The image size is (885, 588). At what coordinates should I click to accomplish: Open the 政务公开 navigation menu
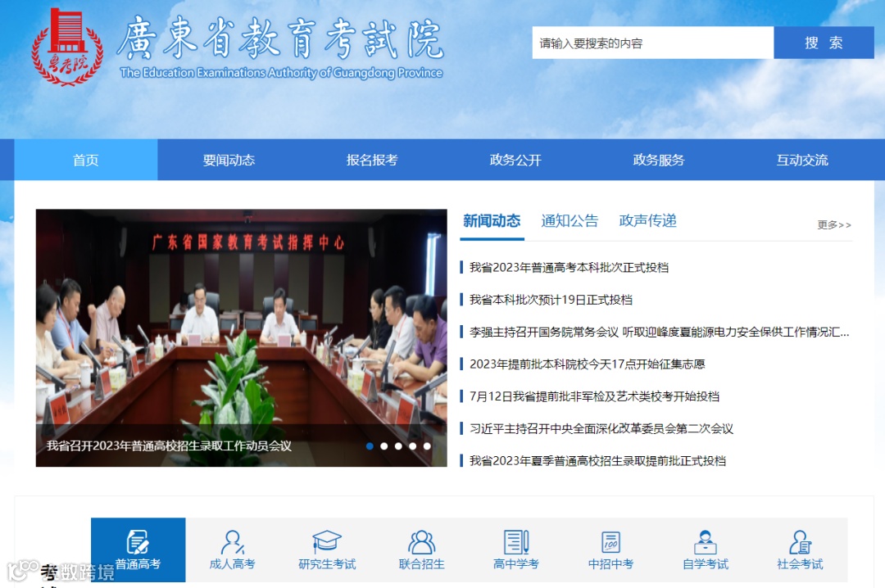click(515, 160)
